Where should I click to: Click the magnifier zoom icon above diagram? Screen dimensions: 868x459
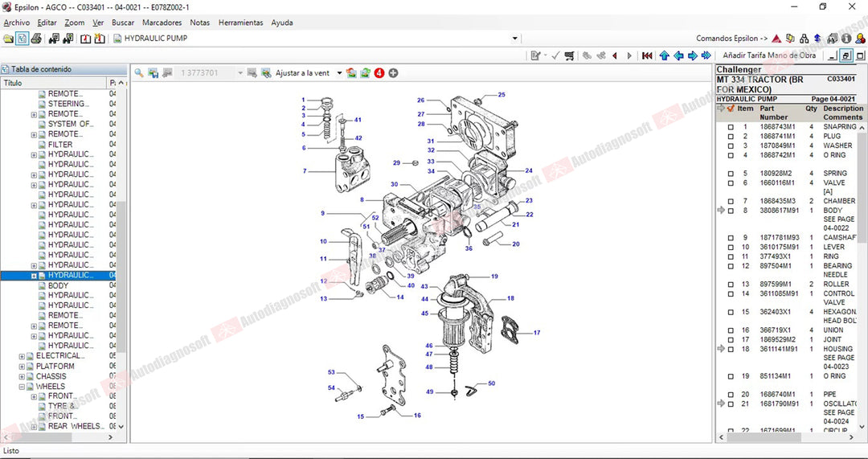click(x=139, y=73)
